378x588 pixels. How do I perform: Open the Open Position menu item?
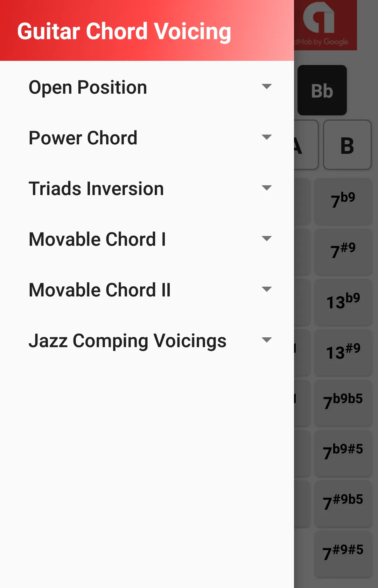147,87
